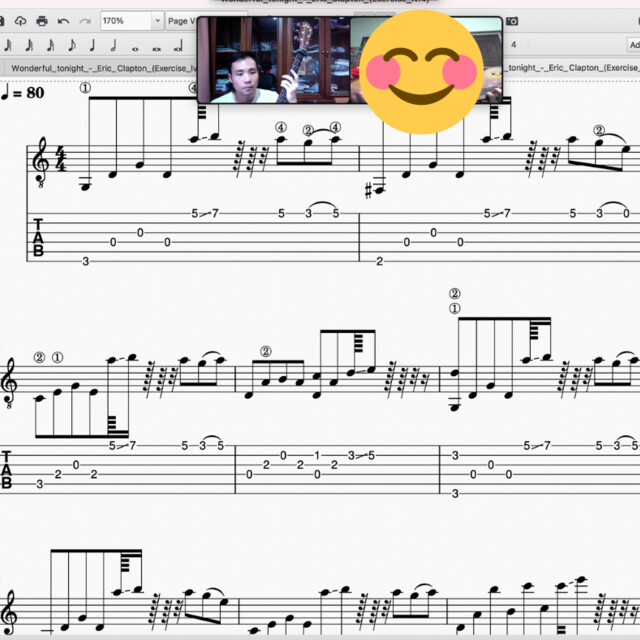The height and width of the screenshot is (640, 640).
Task: Click the redo arrow icon
Action: (x=85, y=21)
